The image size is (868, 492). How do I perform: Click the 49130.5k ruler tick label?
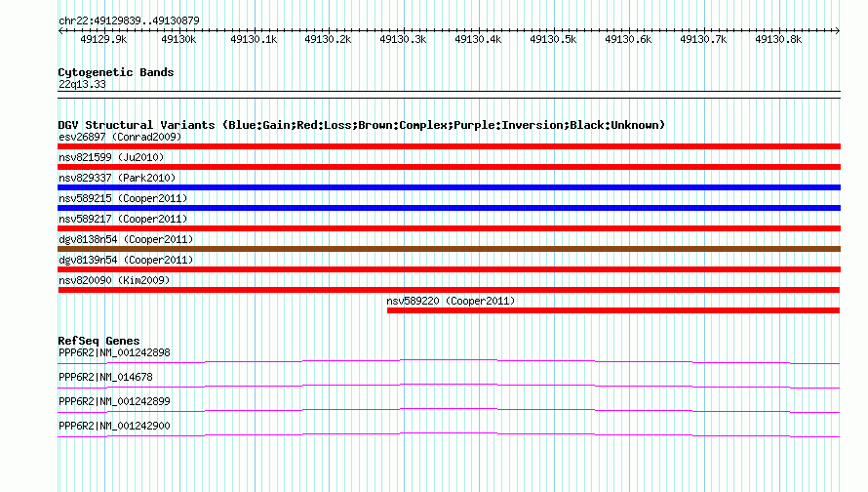[553, 39]
